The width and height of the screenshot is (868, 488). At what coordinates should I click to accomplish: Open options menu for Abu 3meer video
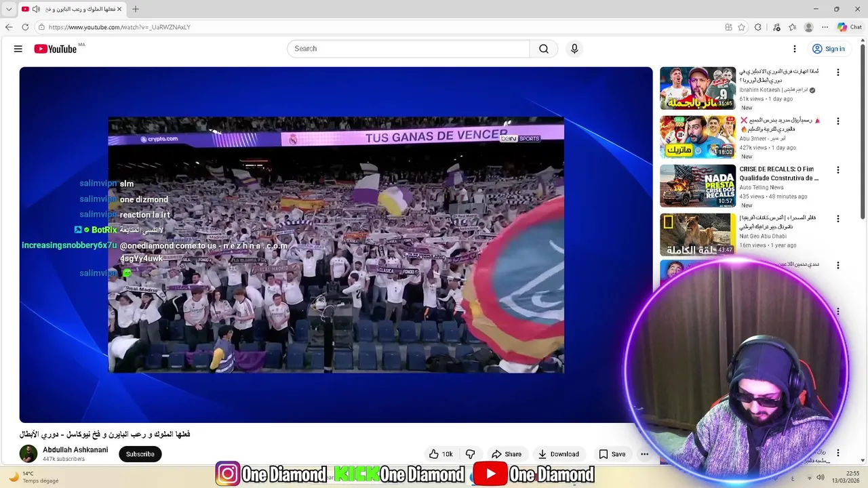[838, 121]
